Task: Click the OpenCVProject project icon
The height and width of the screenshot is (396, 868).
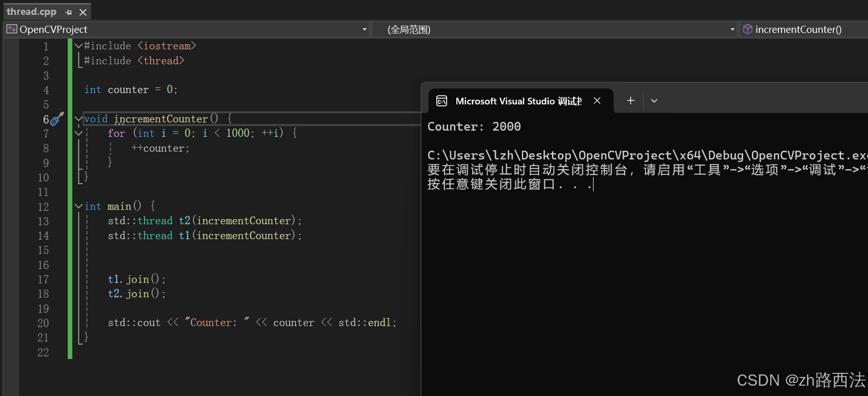Action: coord(11,29)
